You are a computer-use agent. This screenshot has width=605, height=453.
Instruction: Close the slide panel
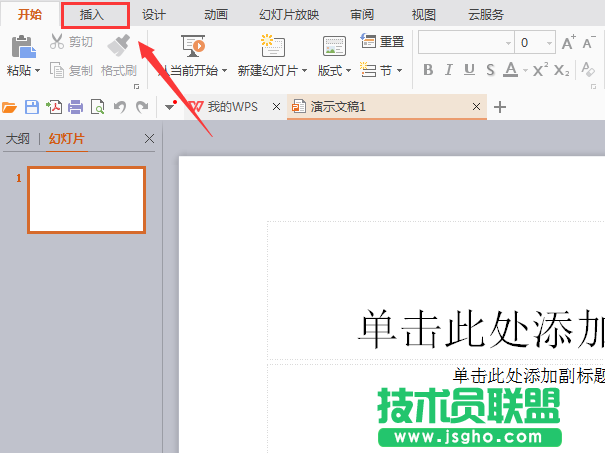(149, 139)
